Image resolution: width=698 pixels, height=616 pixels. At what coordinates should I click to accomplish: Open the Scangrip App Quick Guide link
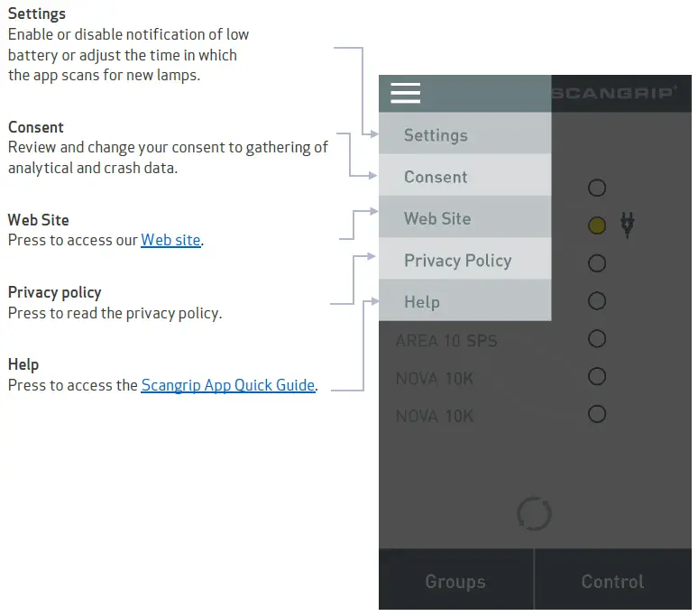click(228, 385)
